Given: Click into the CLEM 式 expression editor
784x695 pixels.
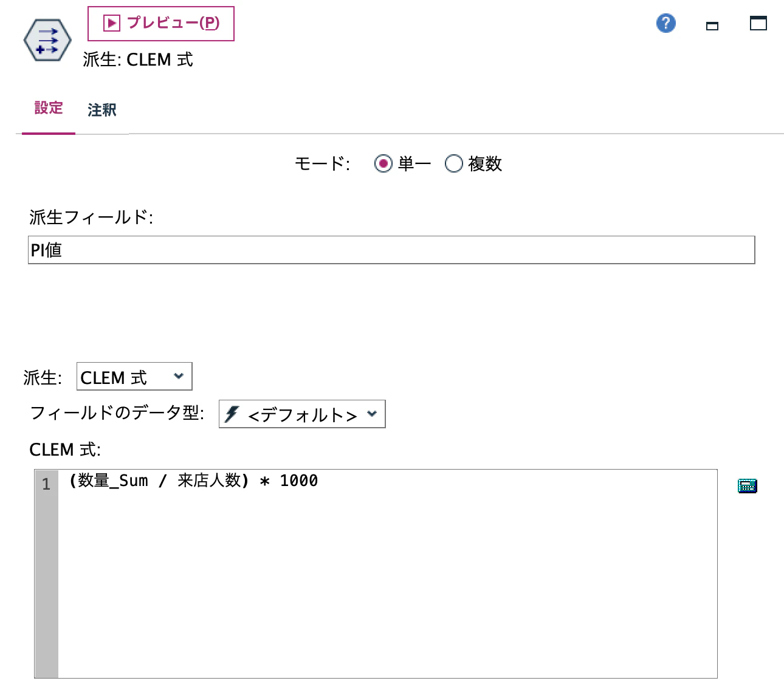Looking at the screenshot, I should tap(388, 573).
